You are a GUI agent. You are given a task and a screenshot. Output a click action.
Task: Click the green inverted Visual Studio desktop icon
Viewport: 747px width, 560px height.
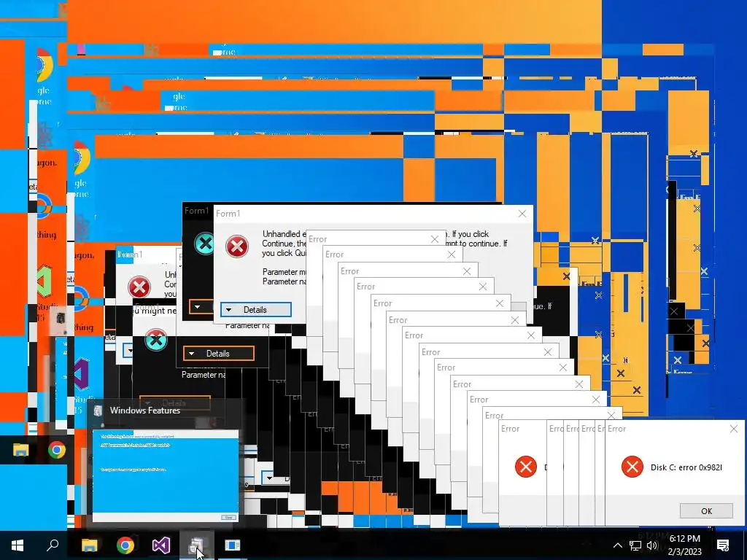click(x=44, y=281)
